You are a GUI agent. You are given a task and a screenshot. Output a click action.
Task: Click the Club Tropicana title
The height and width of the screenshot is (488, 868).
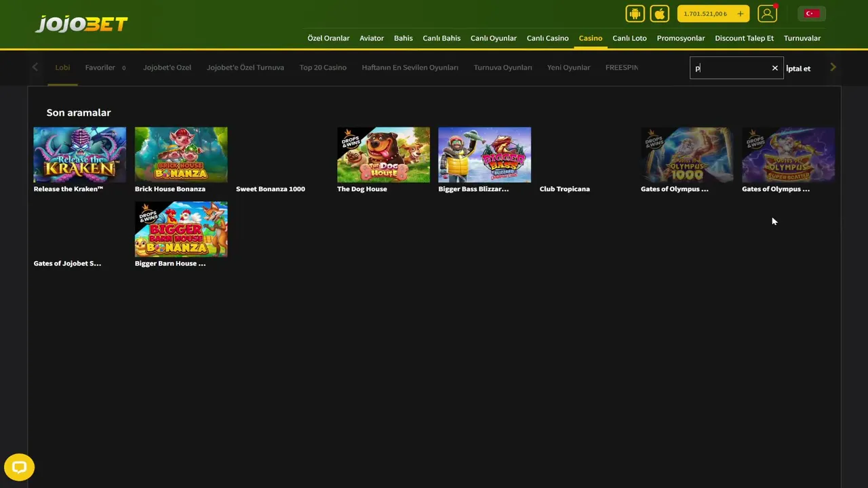coord(565,189)
